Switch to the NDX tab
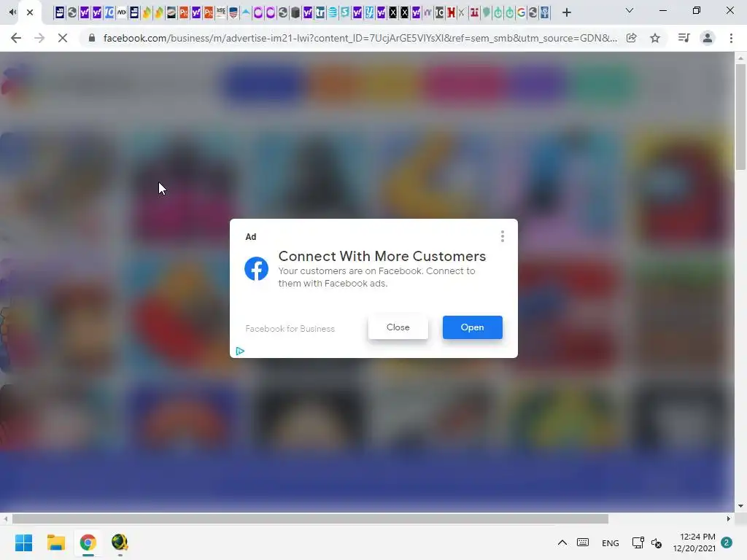Viewport: 747px width, 560px height. [x=122, y=12]
